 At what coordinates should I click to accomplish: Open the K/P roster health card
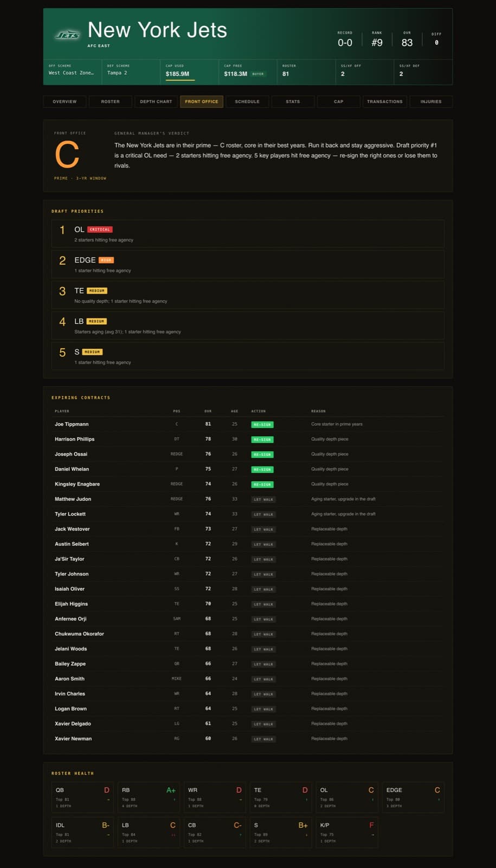coord(347,833)
